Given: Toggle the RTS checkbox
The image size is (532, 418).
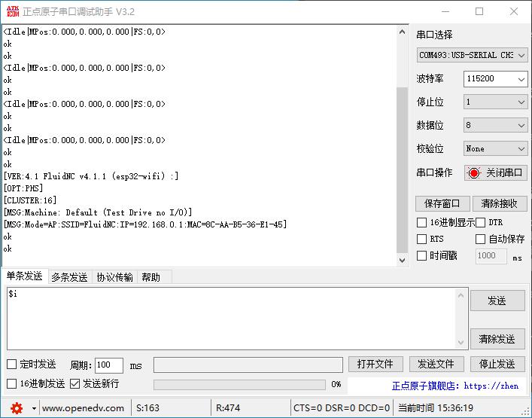Looking at the screenshot, I should click(x=421, y=239).
